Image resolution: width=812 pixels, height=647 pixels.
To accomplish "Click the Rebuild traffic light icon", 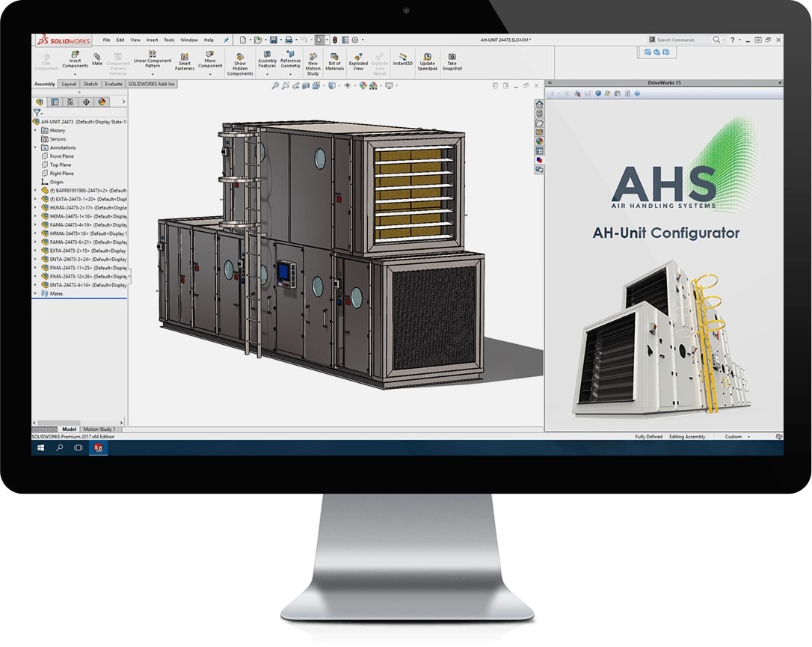I will click(x=334, y=40).
